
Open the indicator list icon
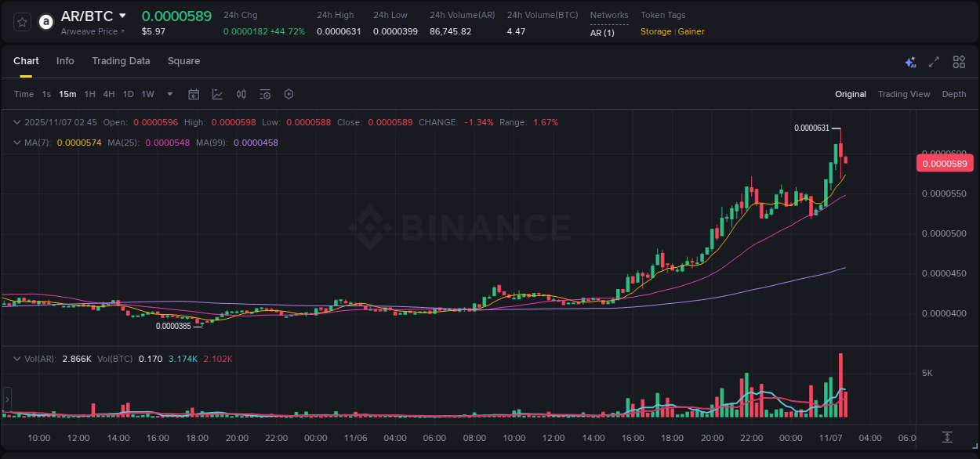click(265, 94)
